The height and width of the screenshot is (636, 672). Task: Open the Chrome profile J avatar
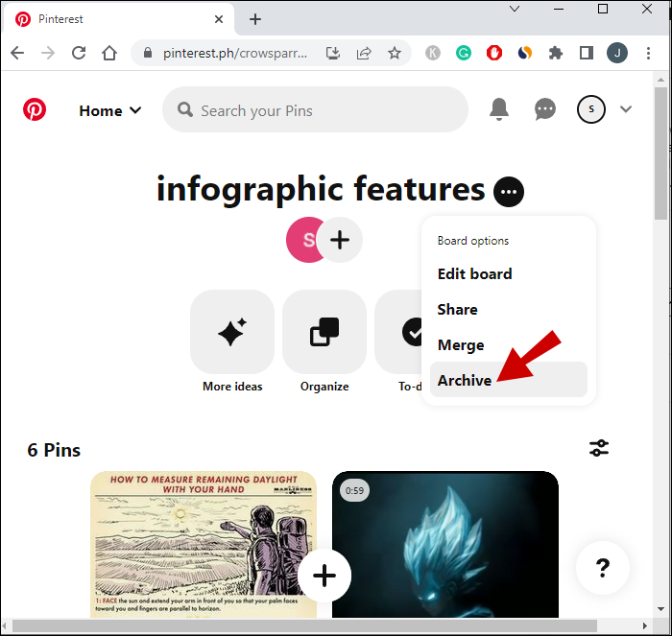(x=617, y=53)
